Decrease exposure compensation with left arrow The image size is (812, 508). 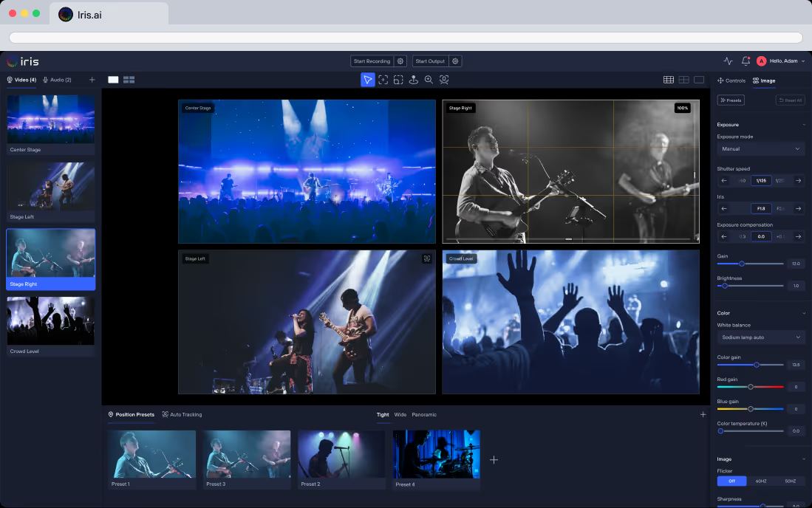coord(724,236)
